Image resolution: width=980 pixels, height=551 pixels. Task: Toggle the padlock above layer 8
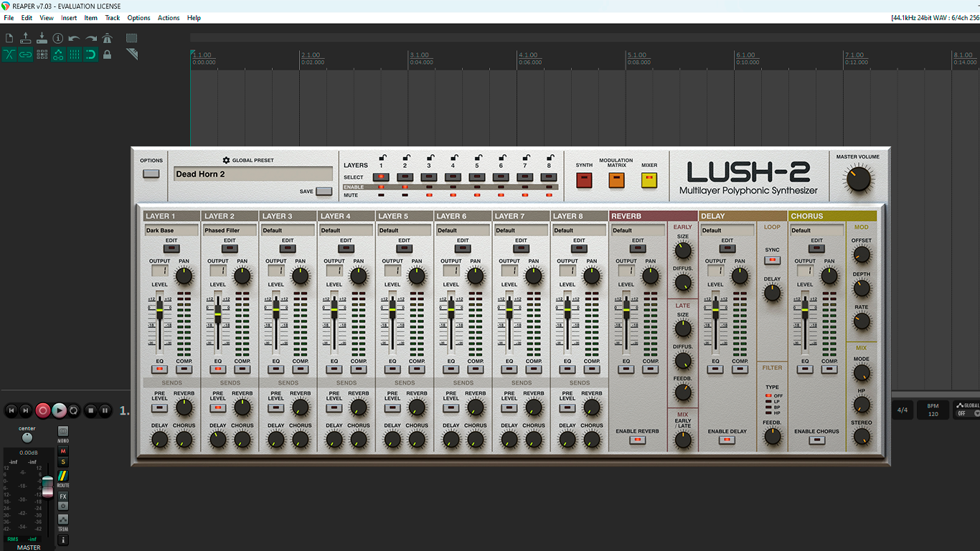pos(550,158)
